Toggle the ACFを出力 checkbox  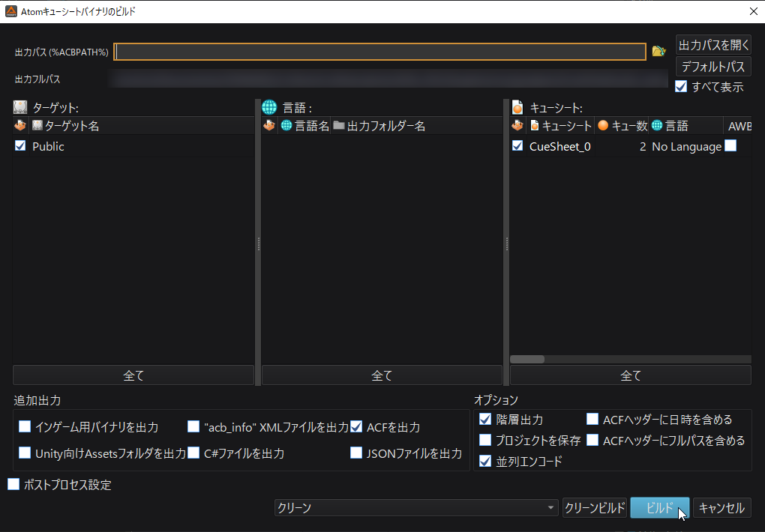[357, 426]
